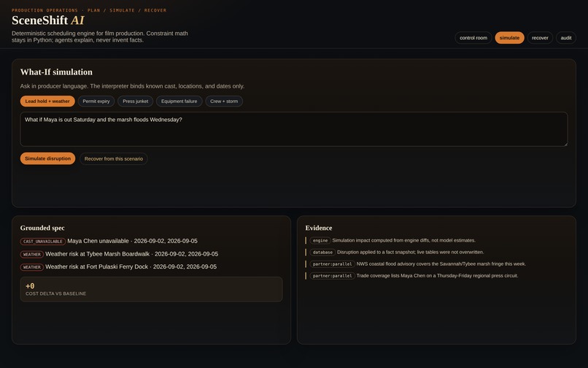Click 'Maya Chen unavailable' spec line
The height and width of the screenshot is (368, 588).
point(132,241)
